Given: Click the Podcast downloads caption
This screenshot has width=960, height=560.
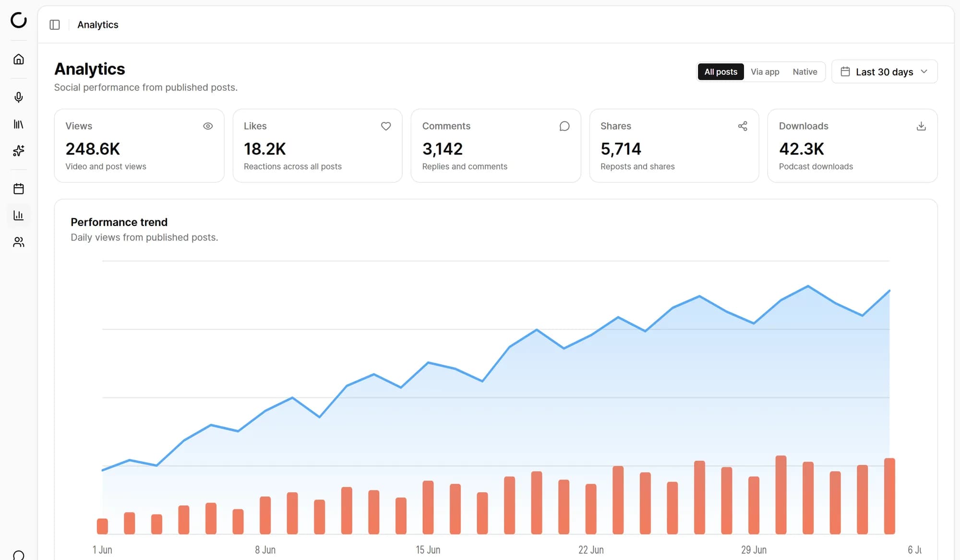Looking at the screenshot, I should pos(816,167).
